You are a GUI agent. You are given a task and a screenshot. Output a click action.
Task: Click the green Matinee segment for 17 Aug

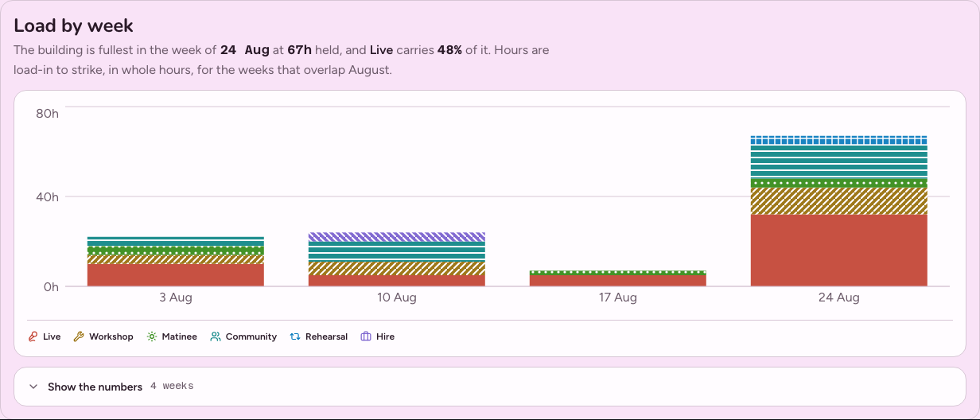(x=618, y=273)
